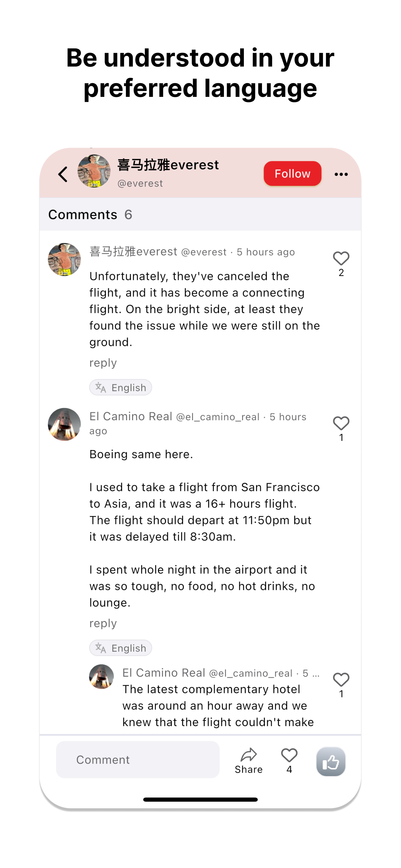401x868 pixels.
Task: Tap the Share arrow icon
Action: 249,755
